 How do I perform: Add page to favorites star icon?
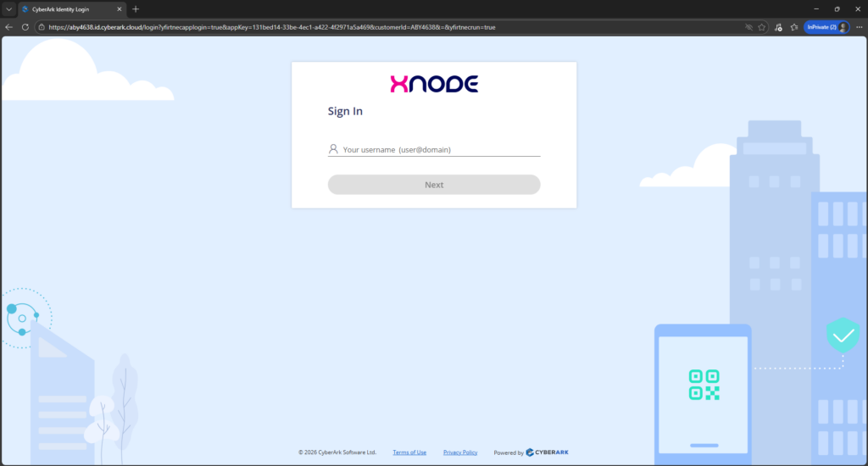[762, 27]
